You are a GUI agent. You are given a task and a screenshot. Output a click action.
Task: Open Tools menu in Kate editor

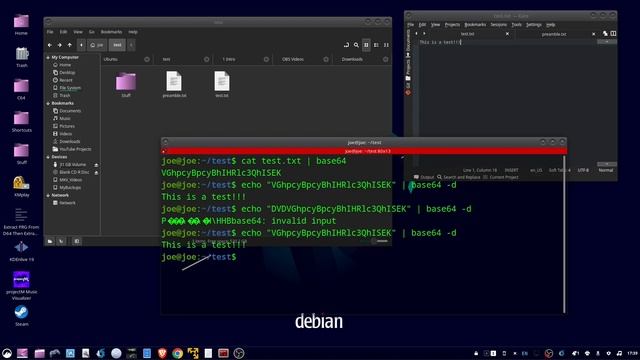[516, 25]
